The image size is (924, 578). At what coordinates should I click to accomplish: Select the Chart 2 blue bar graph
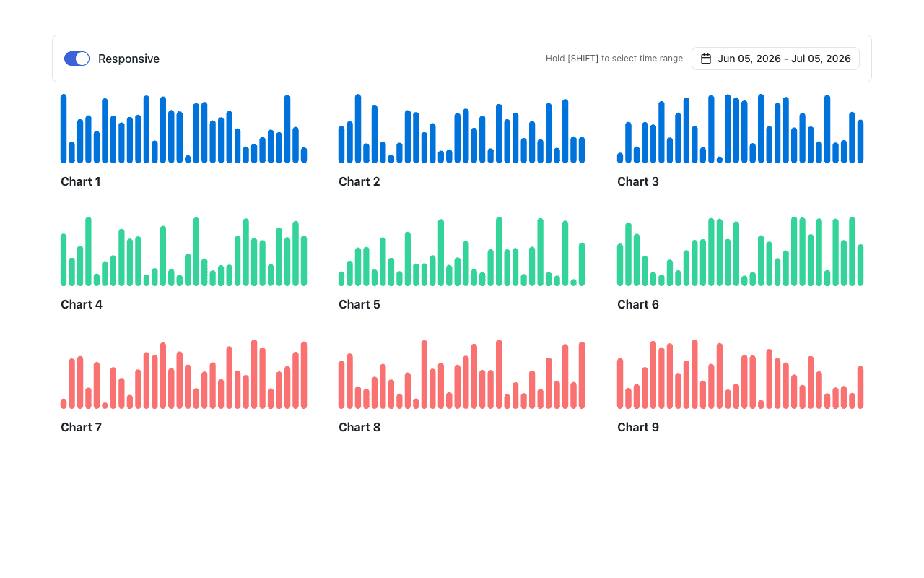(x=462, y=129)
